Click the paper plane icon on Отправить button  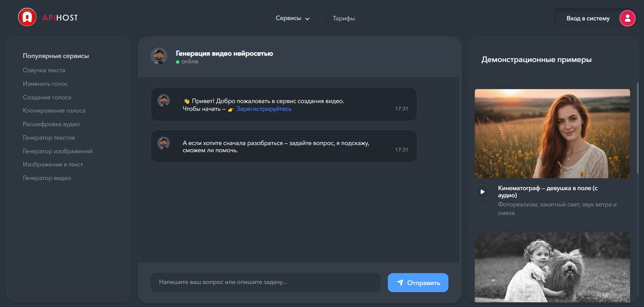coord(400,282)
